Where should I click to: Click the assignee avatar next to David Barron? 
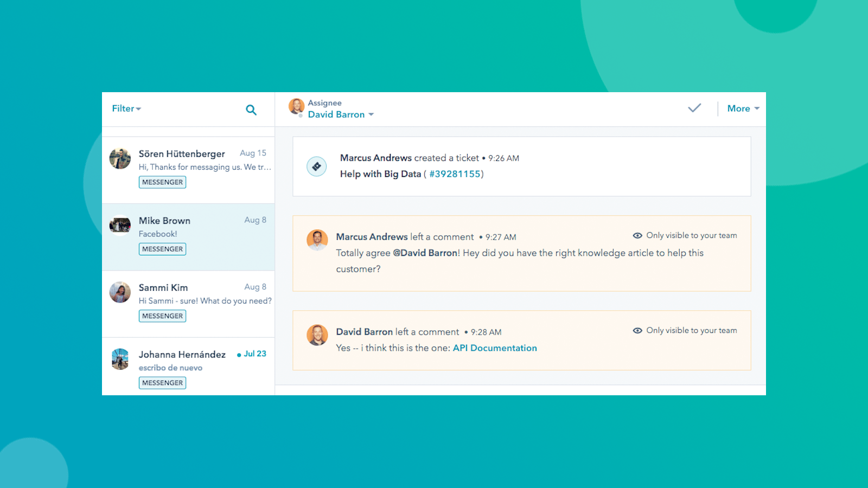296,108
